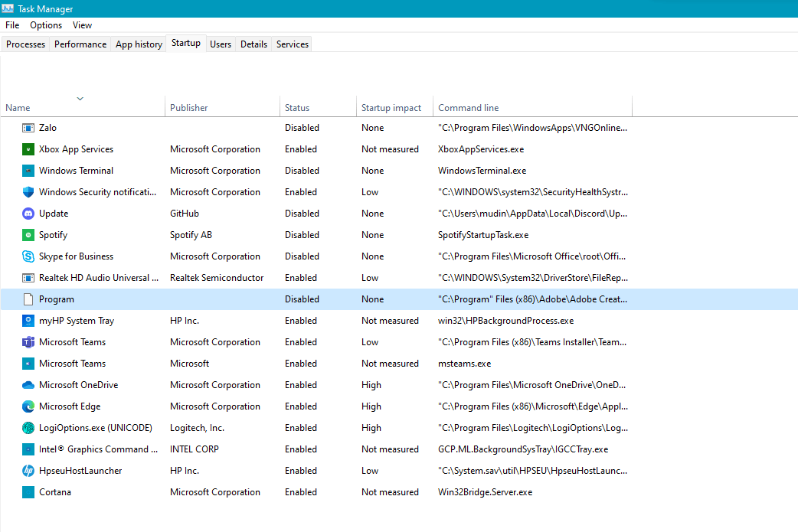This screenshot has width=798, height=532.
Task: Sort startup items by Publisher column
Action: [188, 107]
